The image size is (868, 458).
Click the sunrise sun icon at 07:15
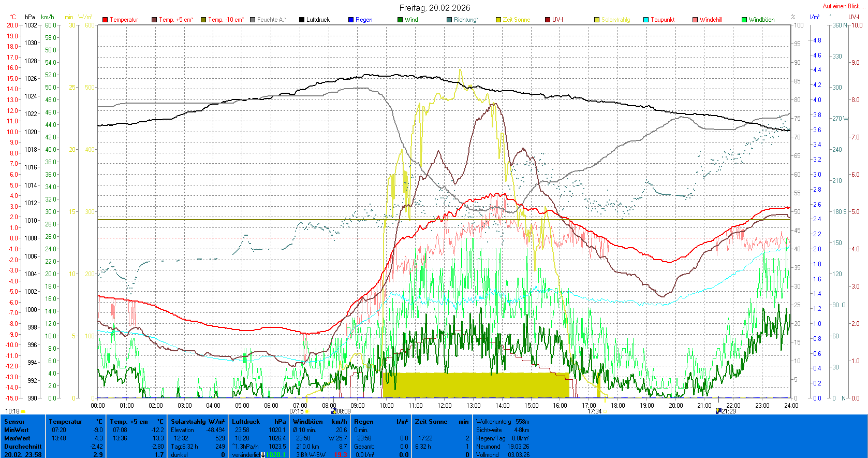(x=307, y=411)
